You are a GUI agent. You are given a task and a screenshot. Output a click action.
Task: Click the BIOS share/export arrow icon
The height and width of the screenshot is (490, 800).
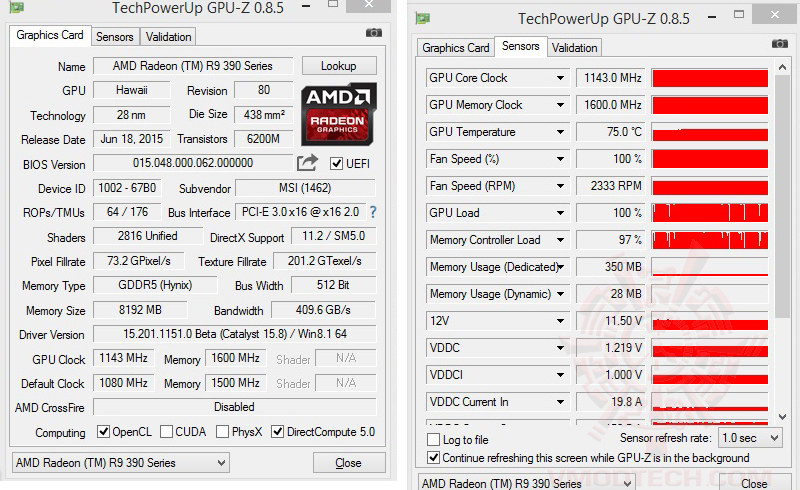[x=307, y=163]
